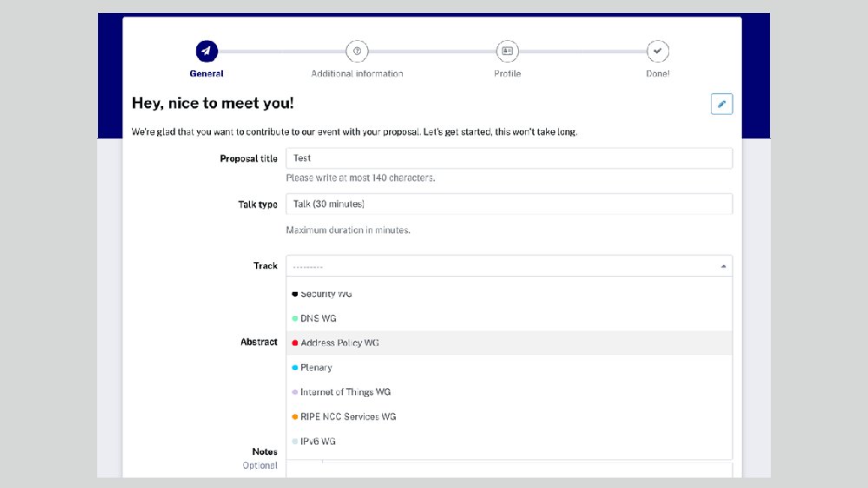
Task: Click the red Address Policy color dot
Action: point(295,343)
